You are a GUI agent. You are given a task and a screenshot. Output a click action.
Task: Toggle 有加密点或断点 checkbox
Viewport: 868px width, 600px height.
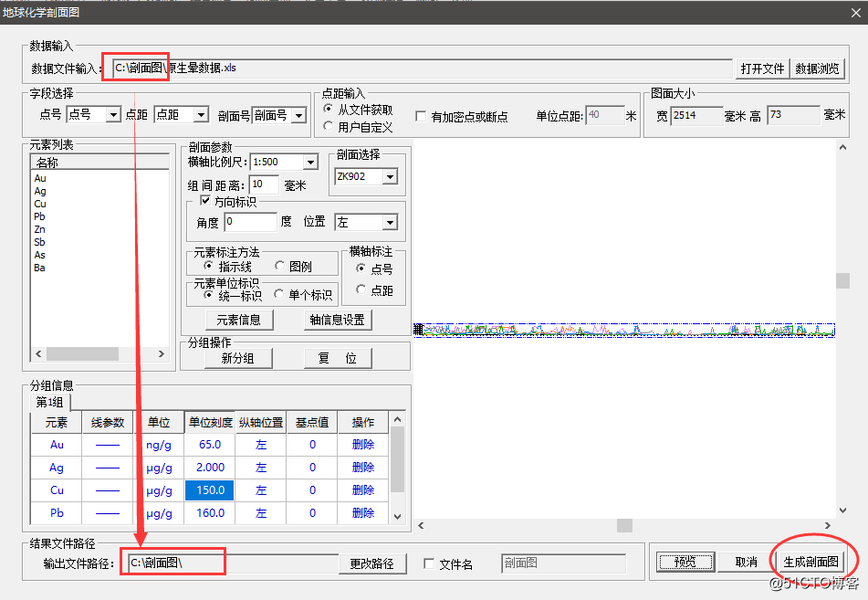(421, 116)
